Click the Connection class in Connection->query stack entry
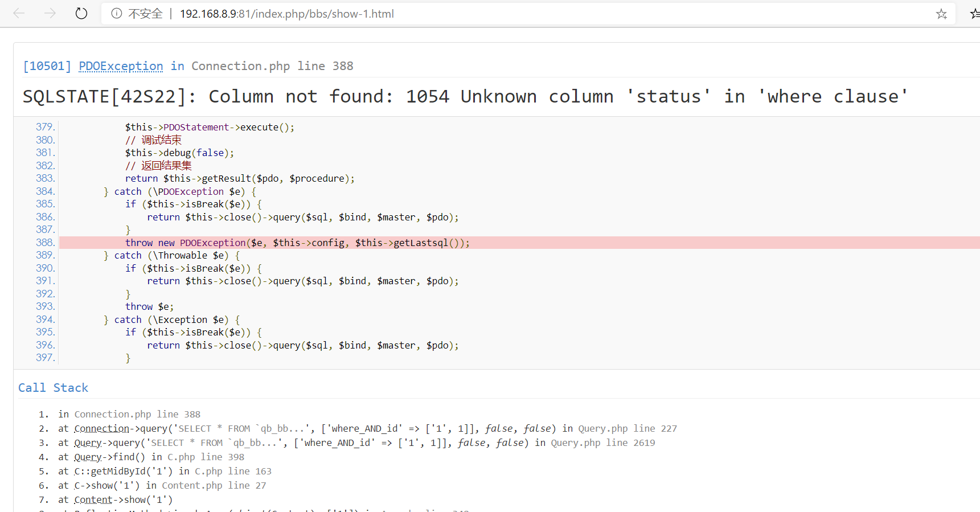The image size is (980, 512). (x=101, y=429)
